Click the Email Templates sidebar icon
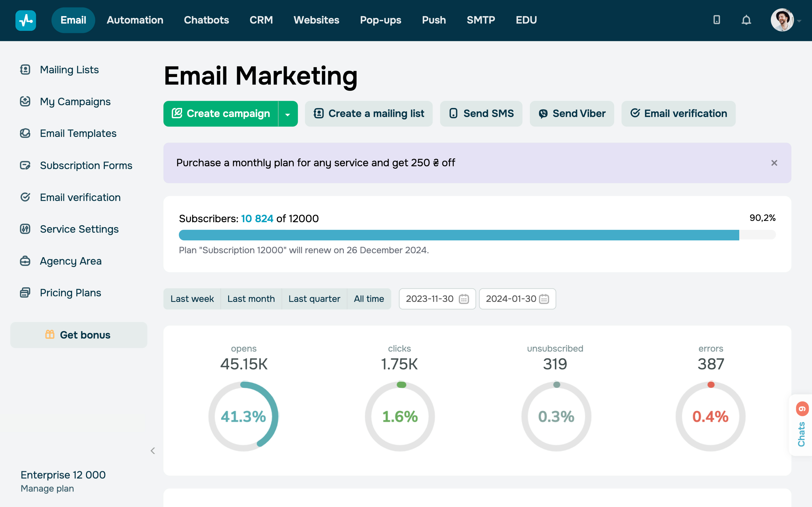The image size is (812, 507). tap(25, 133)
